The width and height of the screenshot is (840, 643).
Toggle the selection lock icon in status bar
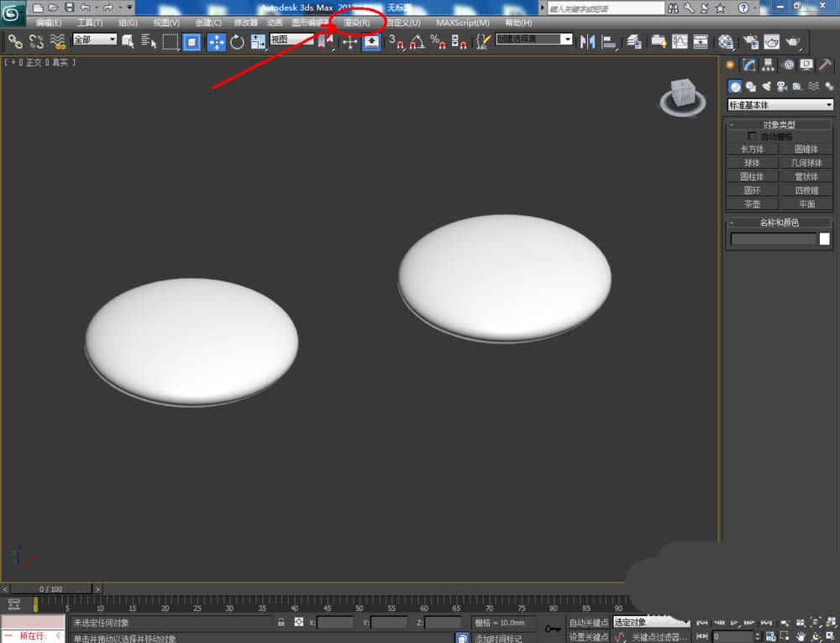281,623
